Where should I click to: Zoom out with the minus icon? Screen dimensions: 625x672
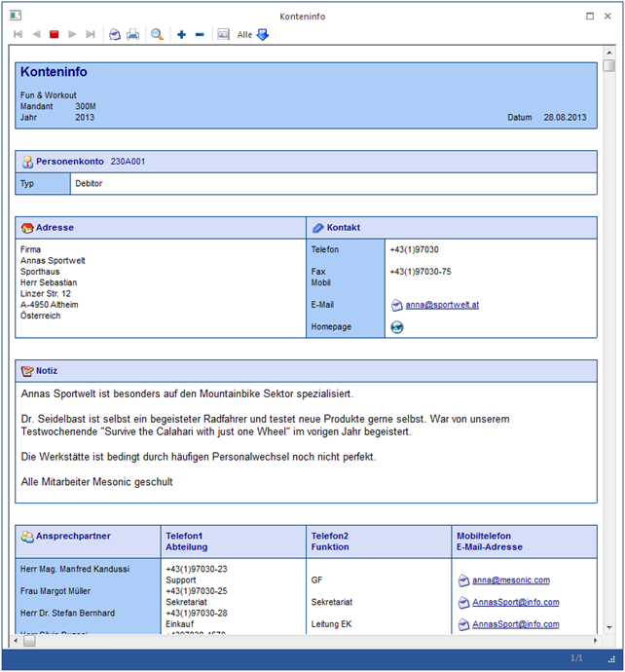click(200, 34)
